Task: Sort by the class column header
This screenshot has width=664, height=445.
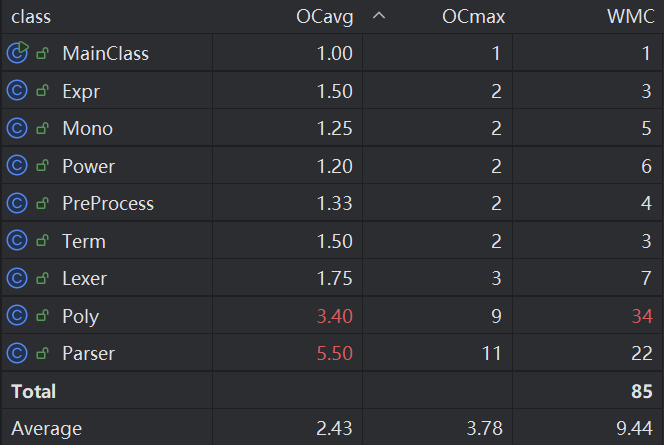Action: pyautogui.click(x=31, y=17)
